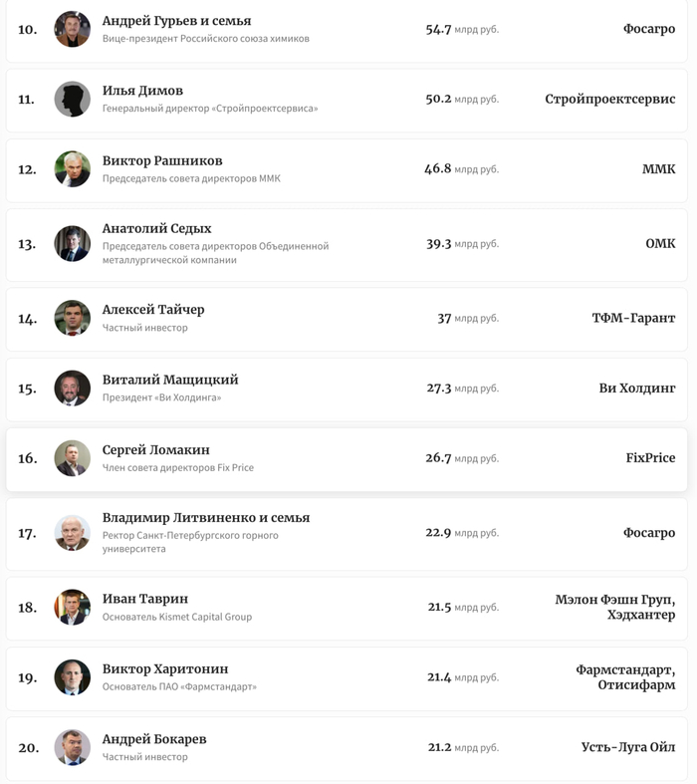Screen dimensions: 697x784
Task: Click Иван Таврин's profile photo
Action: click(72, 607)
